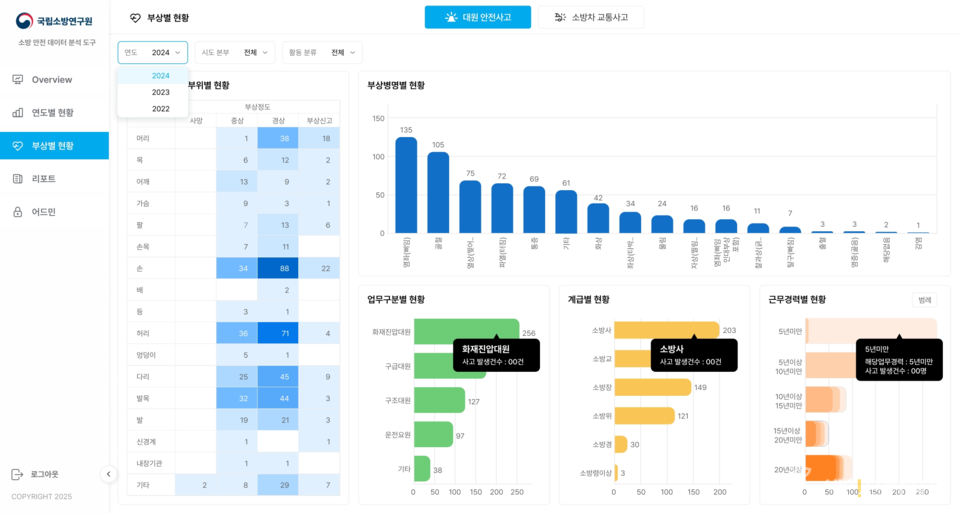960x514 pixels.
Task: Switch to 대원 안전사고 toggle tab
Action: 477,17
